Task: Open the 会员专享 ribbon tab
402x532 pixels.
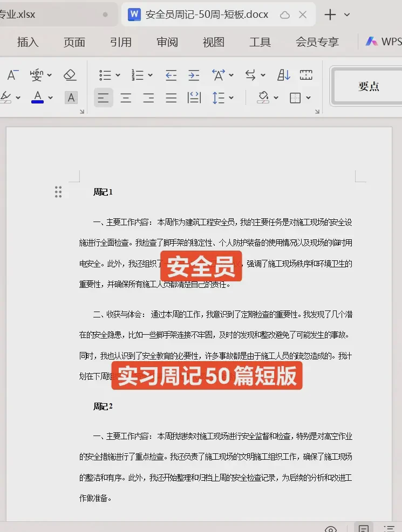Action: (x=317, y=42)
